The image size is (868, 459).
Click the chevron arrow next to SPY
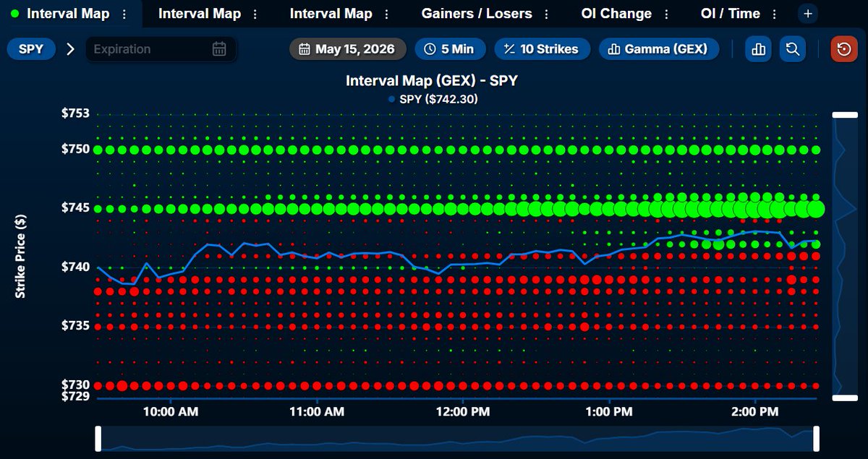[x=70, y=49]
